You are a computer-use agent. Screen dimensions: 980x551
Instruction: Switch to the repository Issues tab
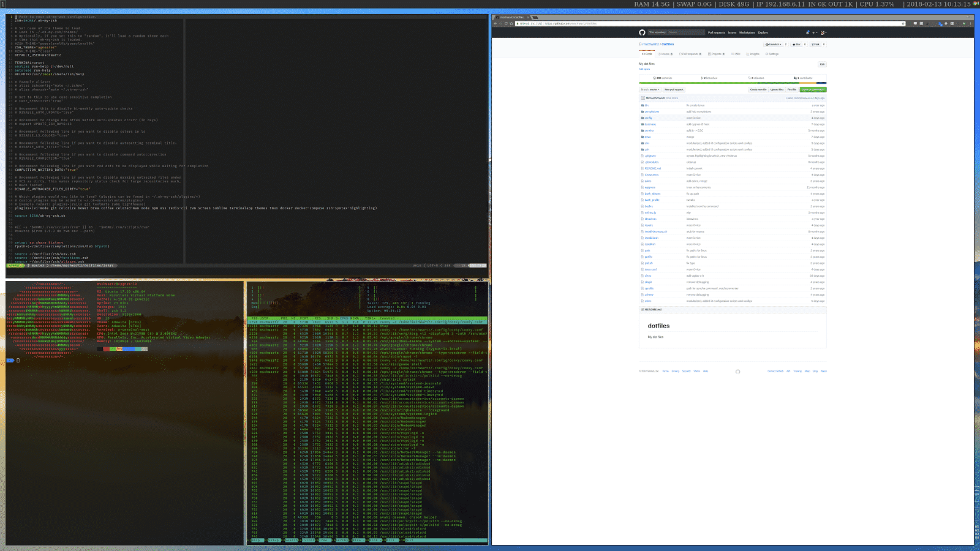coord(666,54)
